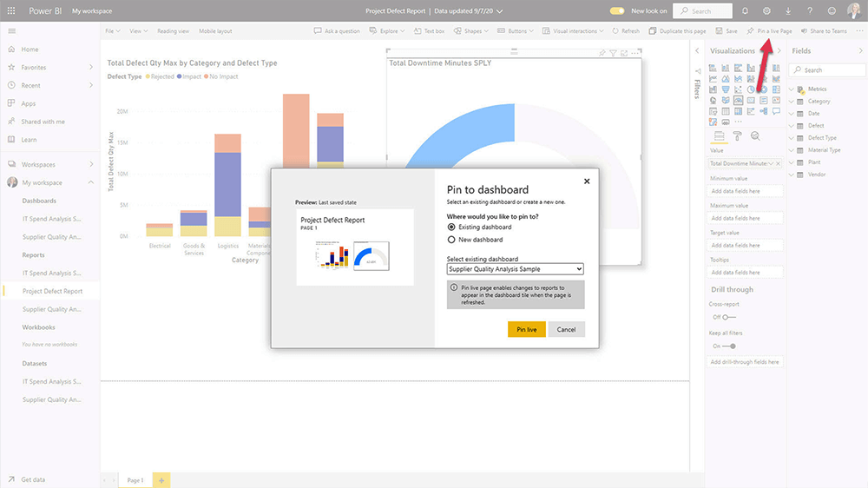This screenshot has width=868, height=488.
Task: Open the Format paint roller tab
Action: tap(737, 136)
